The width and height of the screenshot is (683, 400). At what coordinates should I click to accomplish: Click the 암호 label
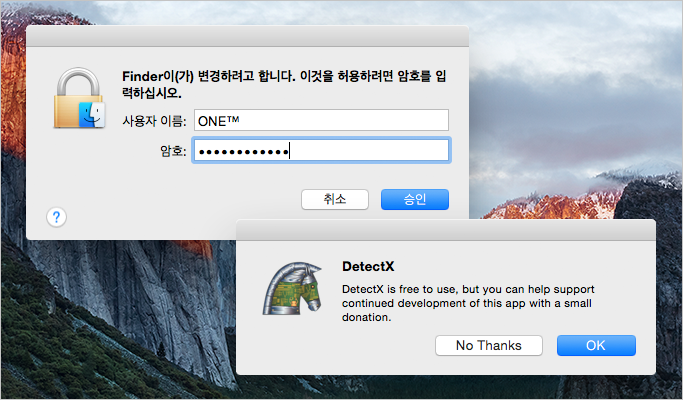coord(173,151)
